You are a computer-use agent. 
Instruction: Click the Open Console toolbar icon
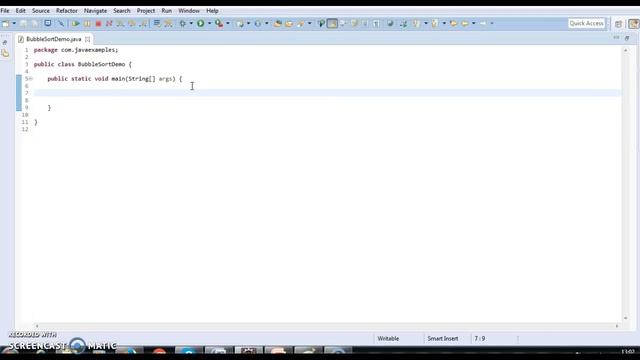pyautogui.click(x=48, y=24)
